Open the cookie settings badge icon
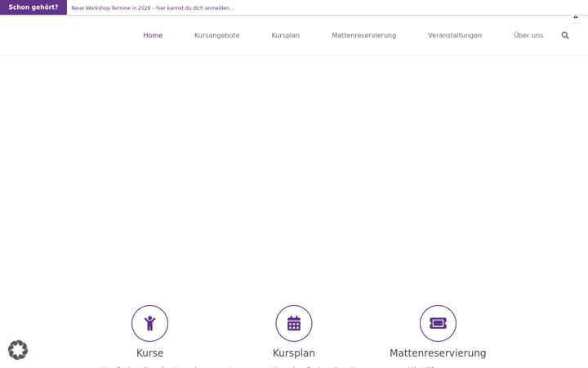The image size is (588, 368). 18,350
